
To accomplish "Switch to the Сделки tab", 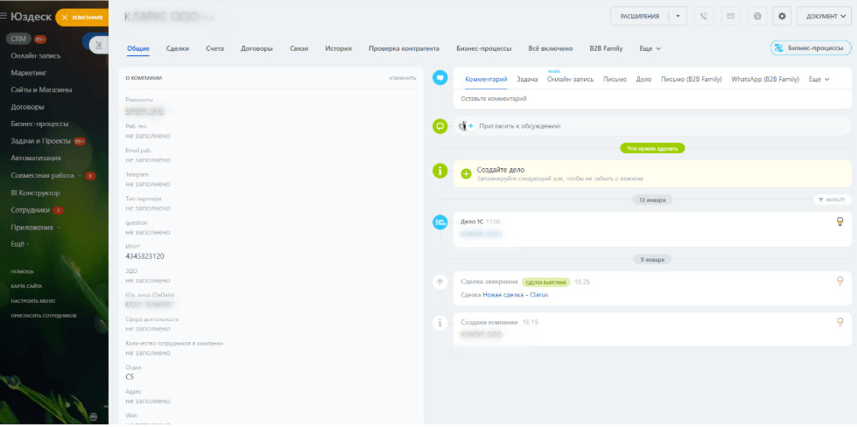I will click(x=178, y=49).
